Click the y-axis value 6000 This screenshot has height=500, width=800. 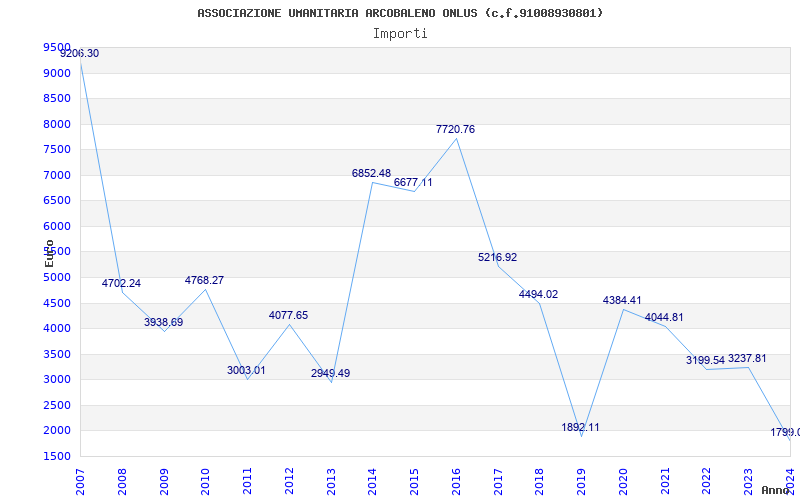click(57, 226)
